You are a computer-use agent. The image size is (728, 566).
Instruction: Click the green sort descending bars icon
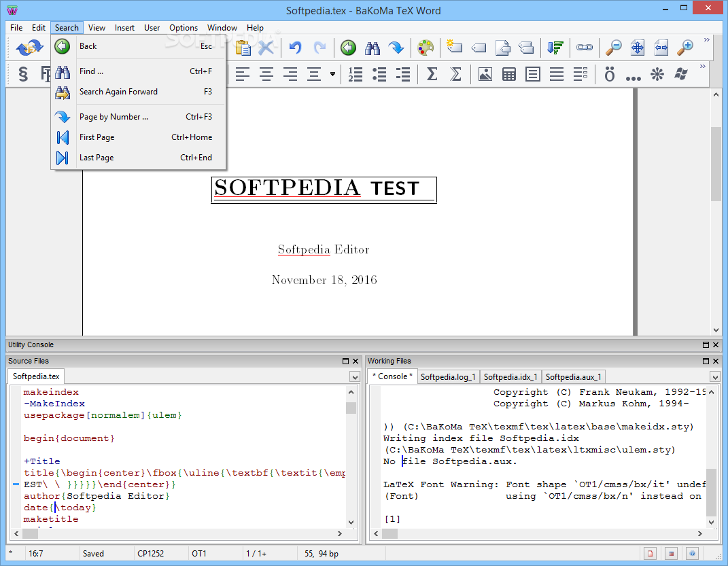(555, 48)
